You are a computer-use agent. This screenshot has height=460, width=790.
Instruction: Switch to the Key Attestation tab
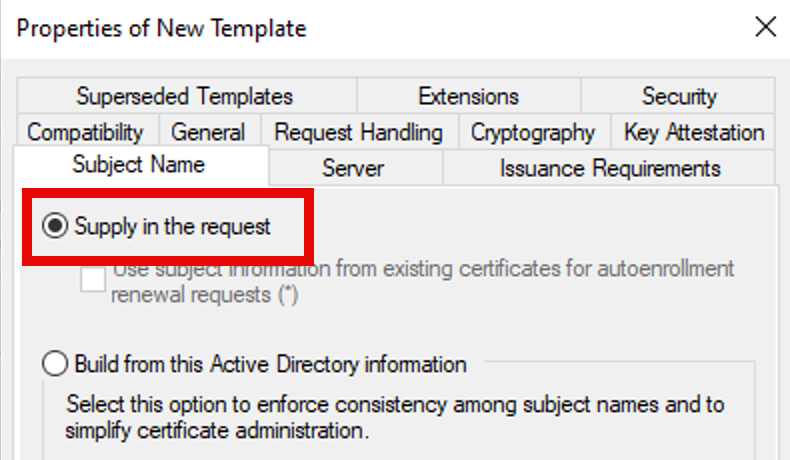(x=694, y=132)
